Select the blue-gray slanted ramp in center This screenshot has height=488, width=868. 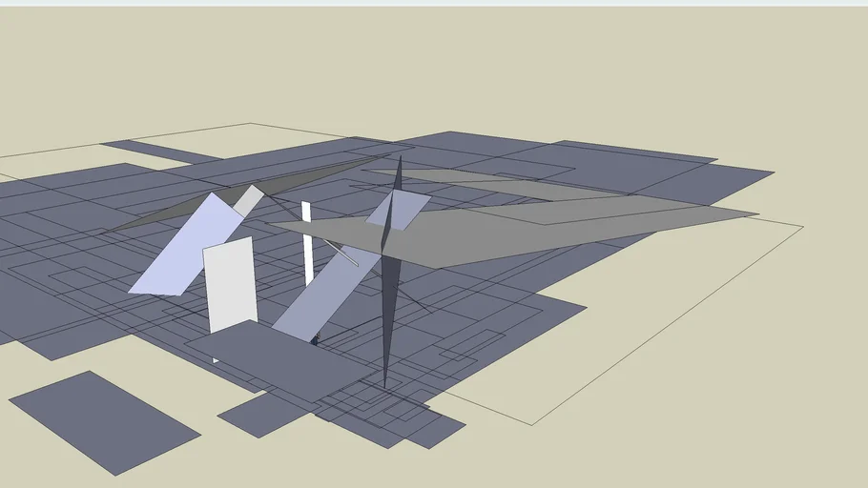(x=324, y=294)
